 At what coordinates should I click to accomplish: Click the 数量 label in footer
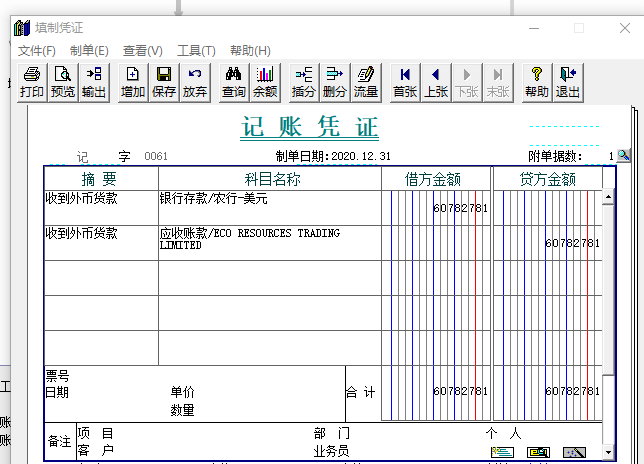pyautogui.click(x=182, y=410)
